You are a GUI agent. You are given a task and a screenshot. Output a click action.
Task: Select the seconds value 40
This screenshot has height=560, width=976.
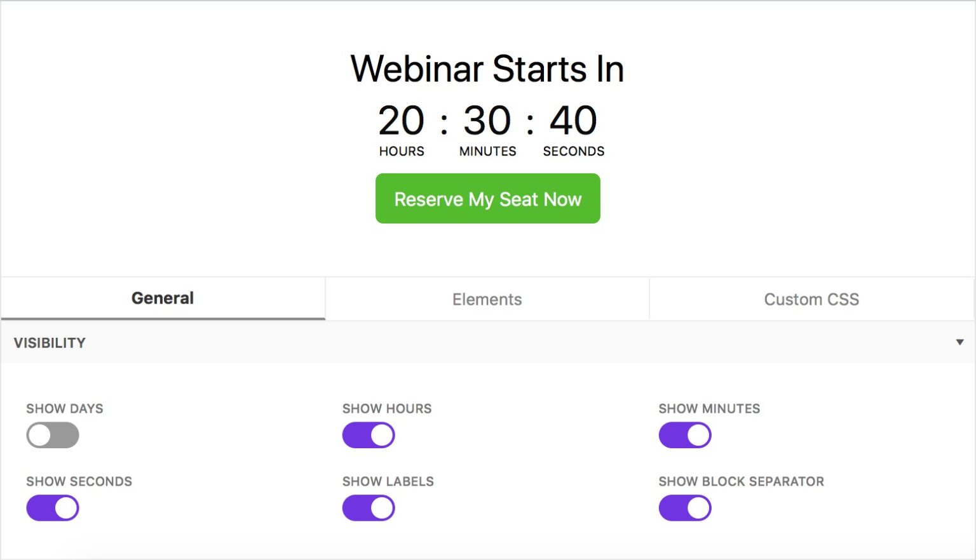573,122
